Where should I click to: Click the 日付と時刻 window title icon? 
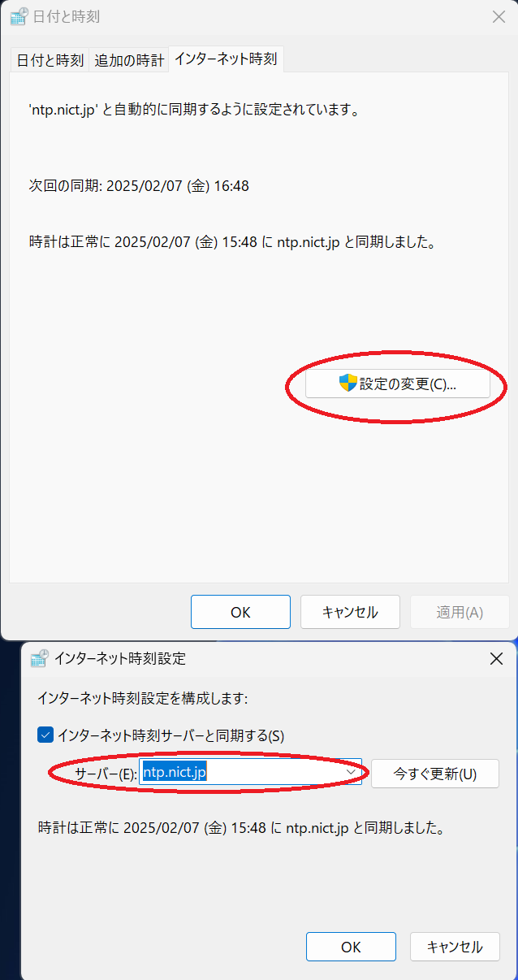(19, 17)
